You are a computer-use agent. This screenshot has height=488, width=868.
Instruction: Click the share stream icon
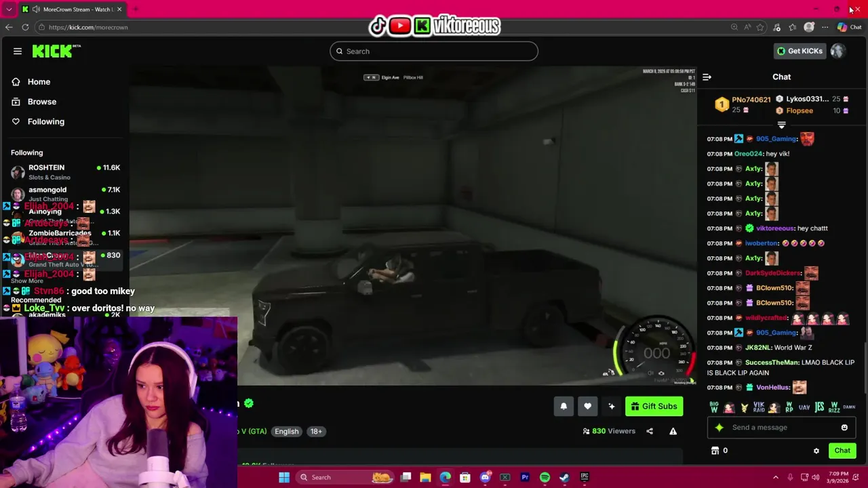650,431
